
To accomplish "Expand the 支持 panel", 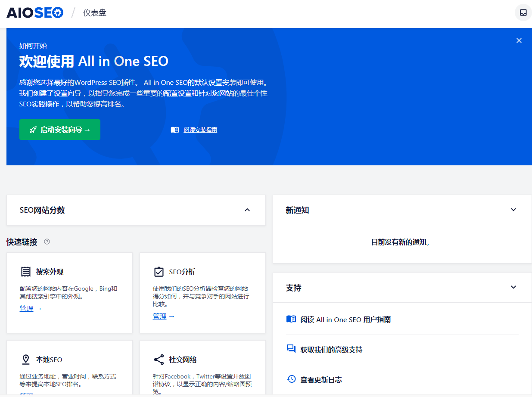I will pos(513,287).
